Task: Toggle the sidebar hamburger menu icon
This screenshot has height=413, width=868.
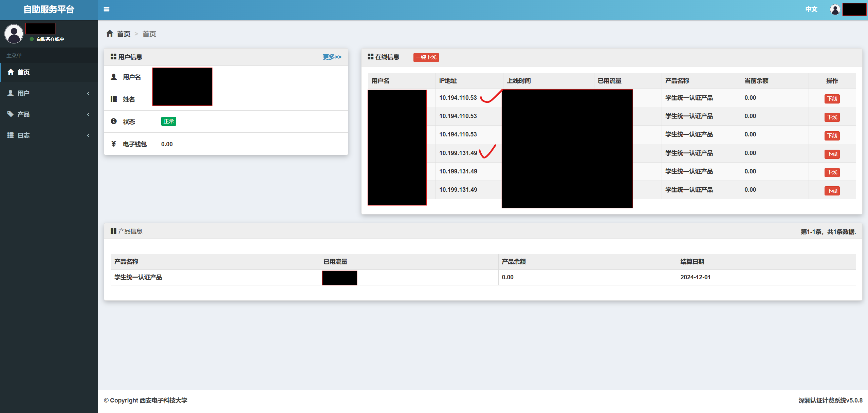Action: click(x=107, y=9)
